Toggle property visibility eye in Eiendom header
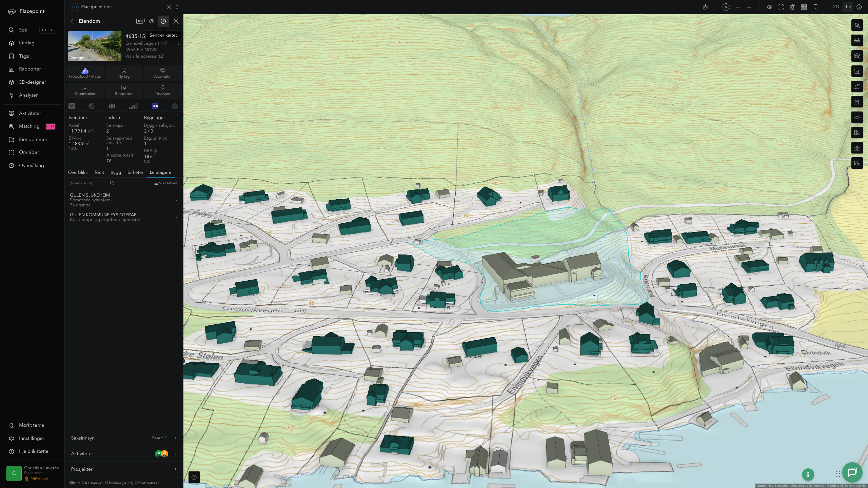 pyautogui.click(x=152, y=21)
